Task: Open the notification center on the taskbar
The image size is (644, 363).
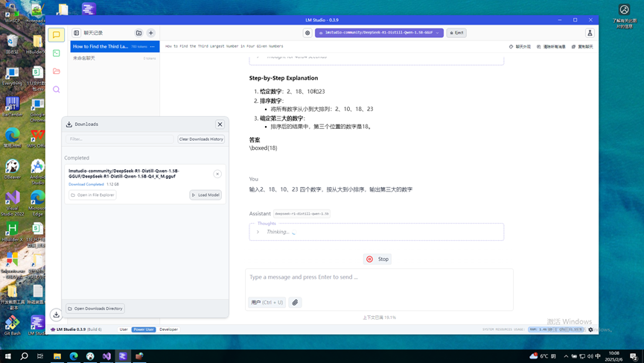Action: (634, 356)
